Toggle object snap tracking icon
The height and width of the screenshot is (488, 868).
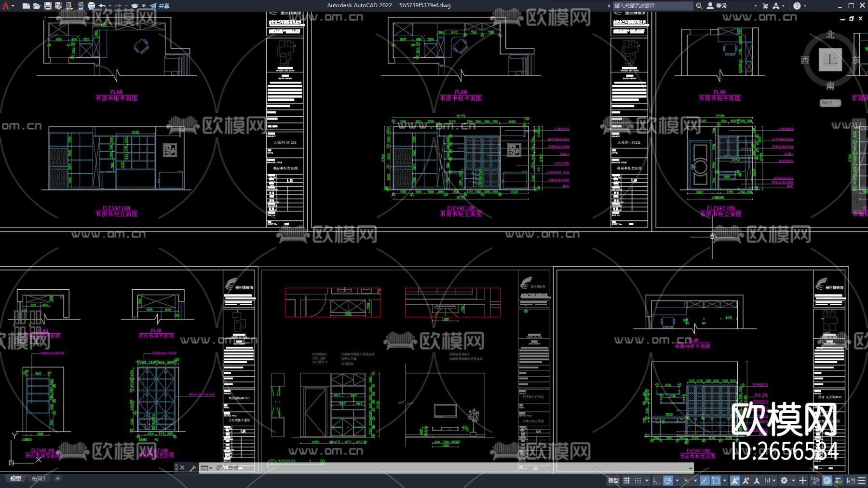click(x=705, y=480)
